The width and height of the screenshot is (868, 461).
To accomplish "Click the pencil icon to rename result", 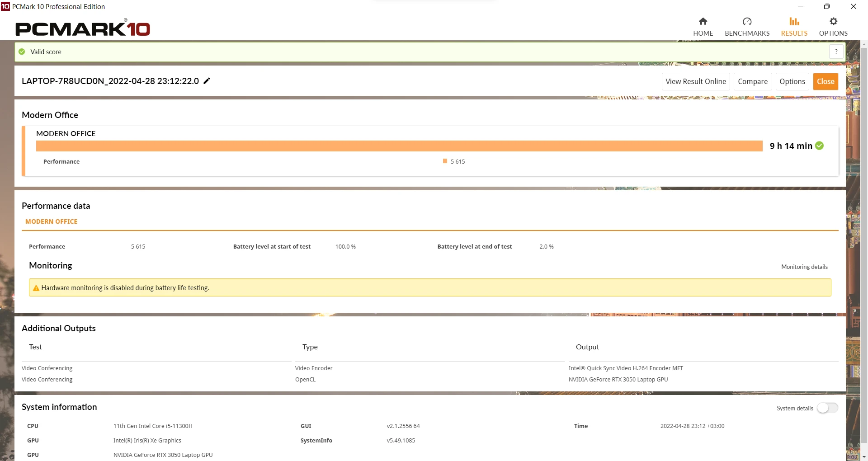I will tap(207, 81).
